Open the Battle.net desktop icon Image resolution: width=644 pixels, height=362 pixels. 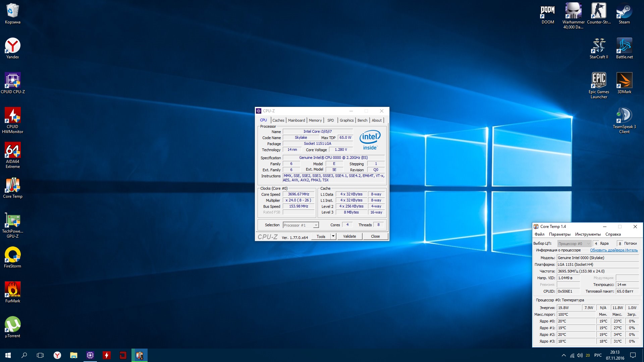(624, 46)
